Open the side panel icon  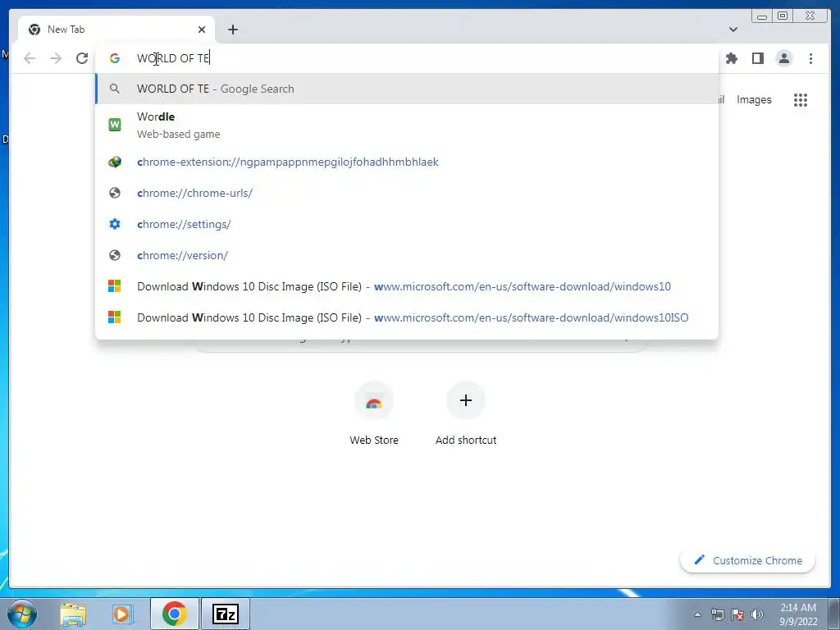point(757,58)
